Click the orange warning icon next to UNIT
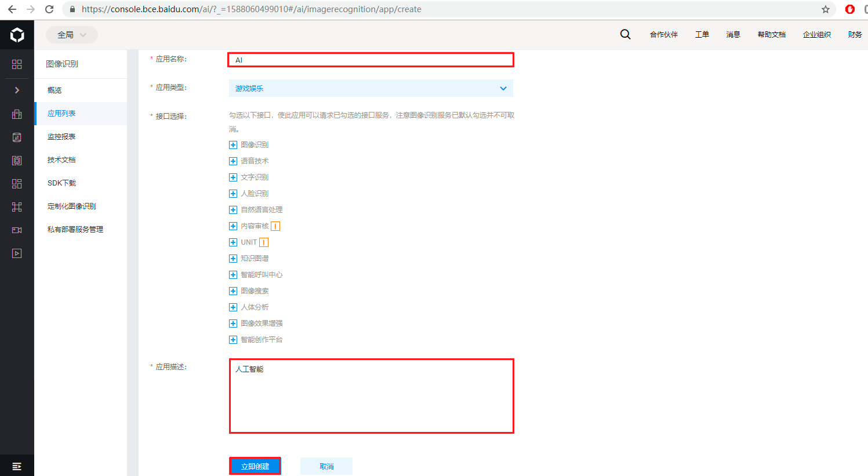The image size is (868, 476). [x=264, y=242]
